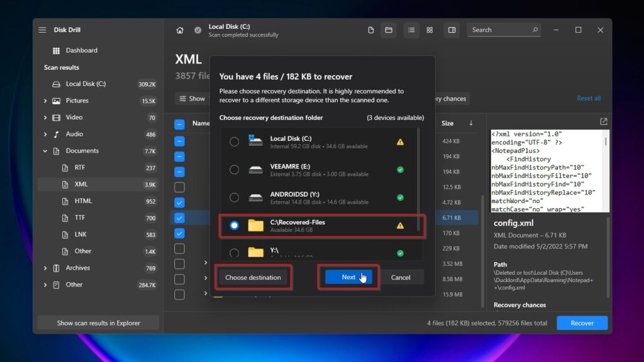Click Next in the recovery dialog

coord(348,277)
